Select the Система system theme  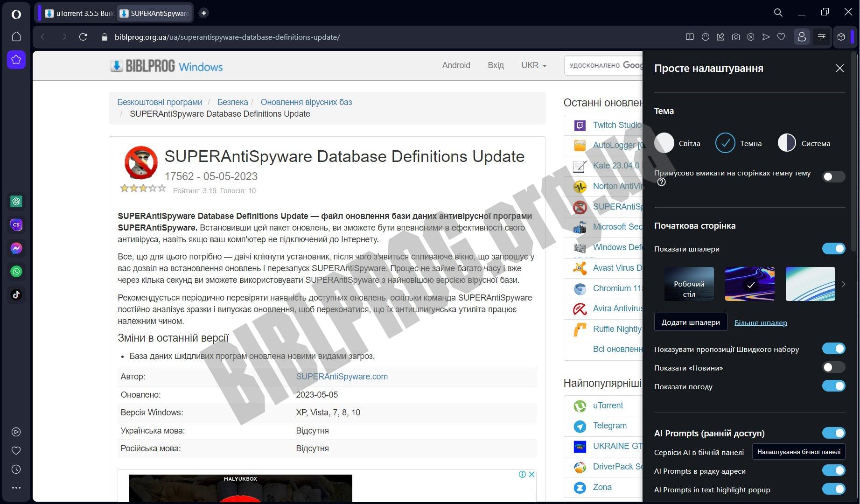tap(804, 143)
